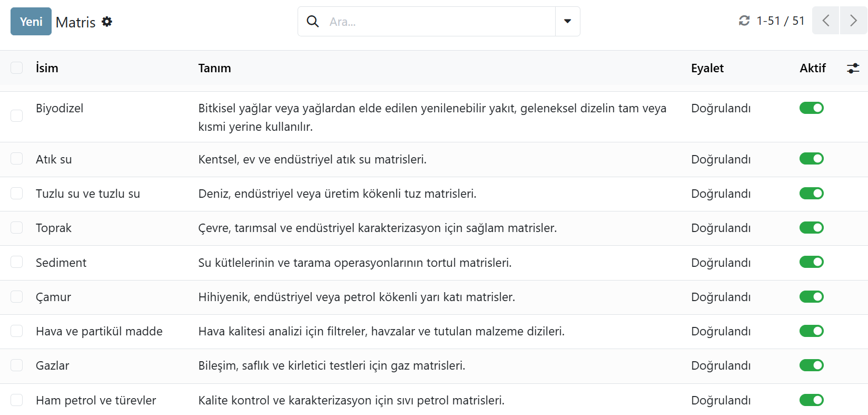Image resolution: width=868 pixels, height=415 pixels.
Task: Go to the previous page arrow
Action: pos(825,21)
